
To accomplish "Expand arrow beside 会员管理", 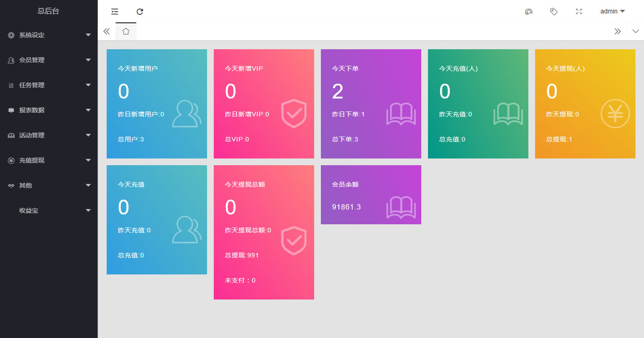I will click(x=88, y=60).
